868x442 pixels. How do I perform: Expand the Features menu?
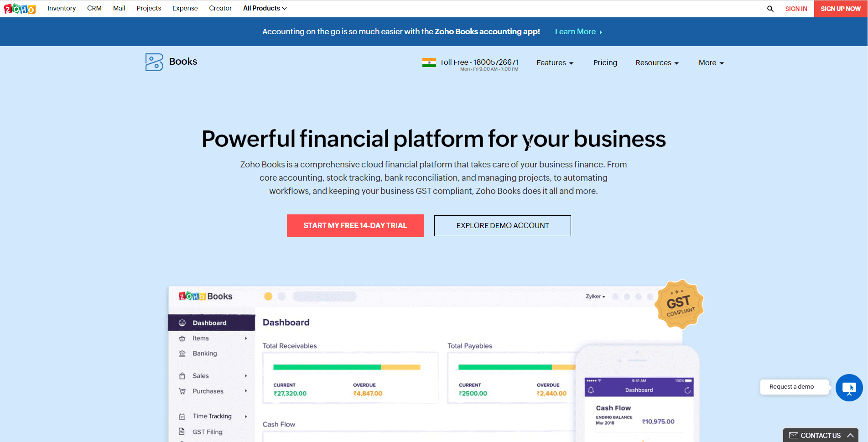(x=555, y=63)
